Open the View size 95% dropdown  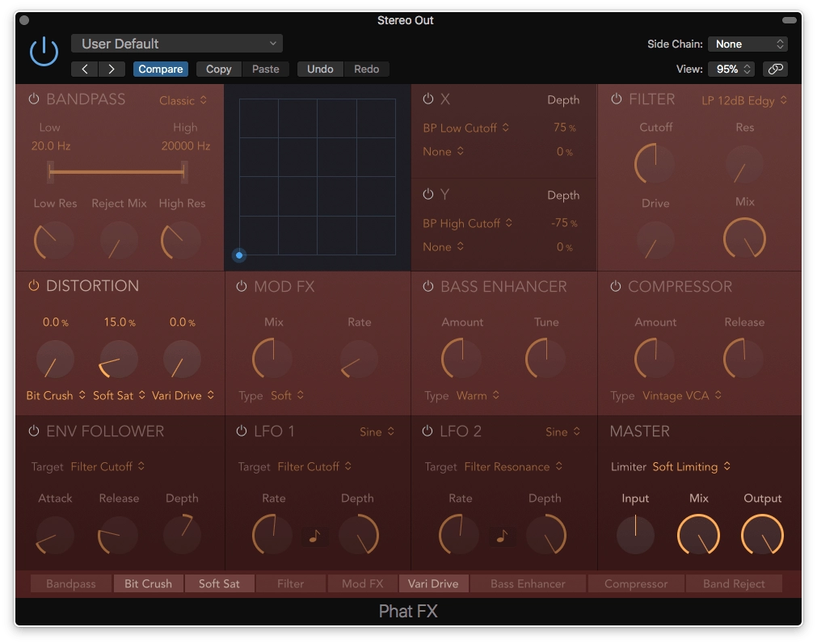pos(731,69)
